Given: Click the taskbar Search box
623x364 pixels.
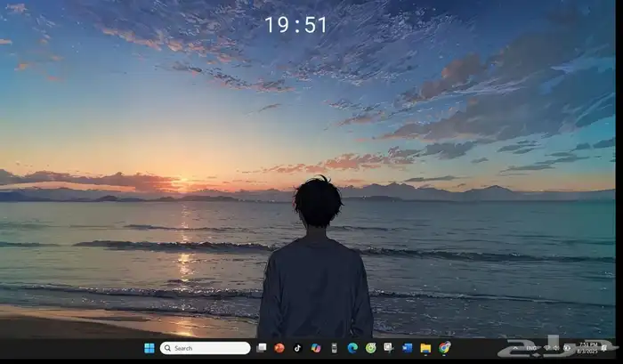Looking at the screenshot, I should coord(205,348).
